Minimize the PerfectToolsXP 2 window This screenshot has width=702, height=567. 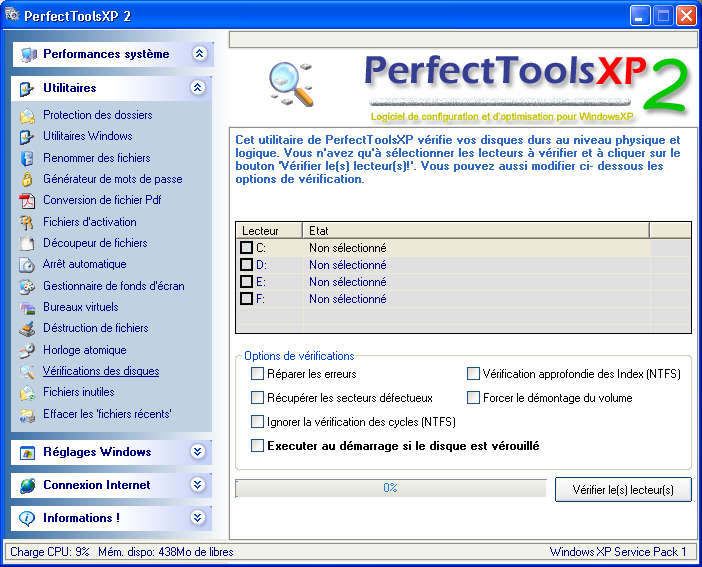click(x=640, y=16)
